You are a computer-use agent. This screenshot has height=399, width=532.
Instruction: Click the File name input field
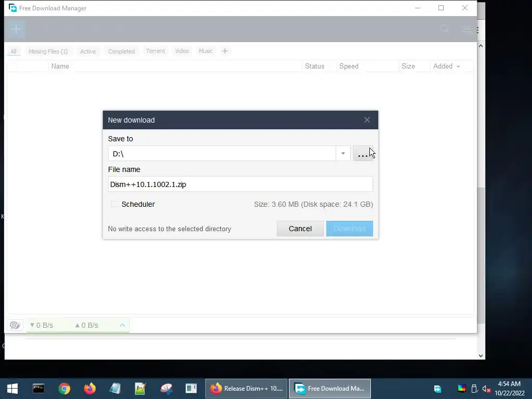[240, 184]
